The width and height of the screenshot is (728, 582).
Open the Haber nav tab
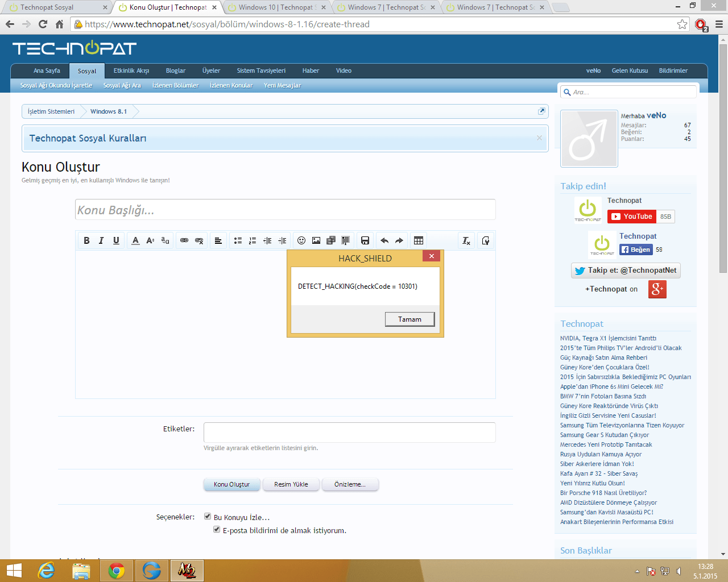tap(311, 70)
